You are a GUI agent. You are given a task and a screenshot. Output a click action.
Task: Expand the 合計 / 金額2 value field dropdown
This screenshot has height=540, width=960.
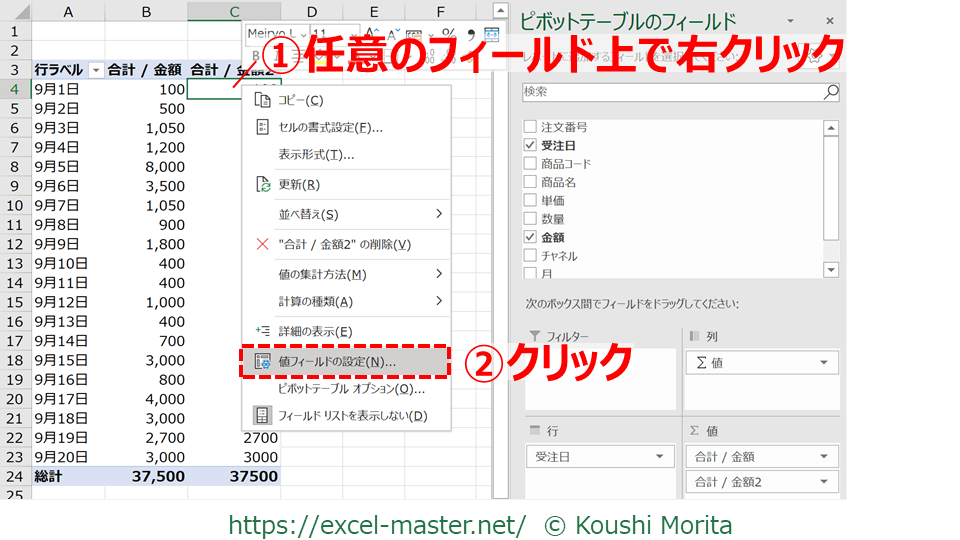[824, 482]
